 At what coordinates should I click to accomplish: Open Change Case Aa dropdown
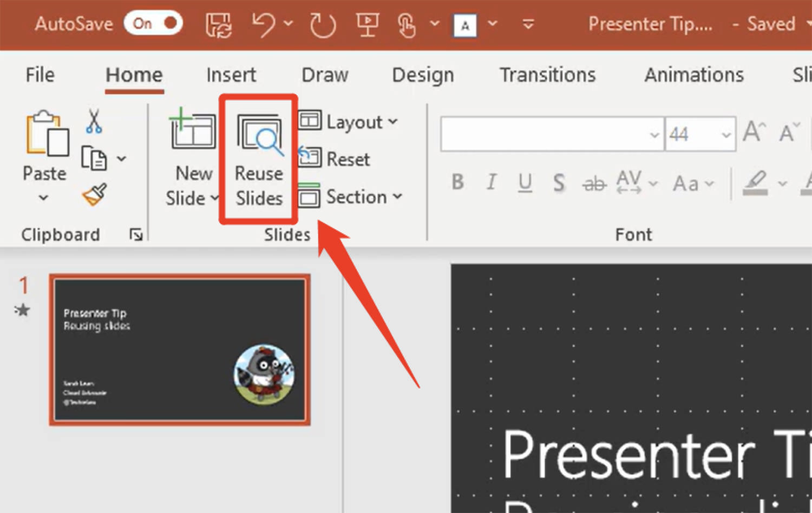(693, 184)
